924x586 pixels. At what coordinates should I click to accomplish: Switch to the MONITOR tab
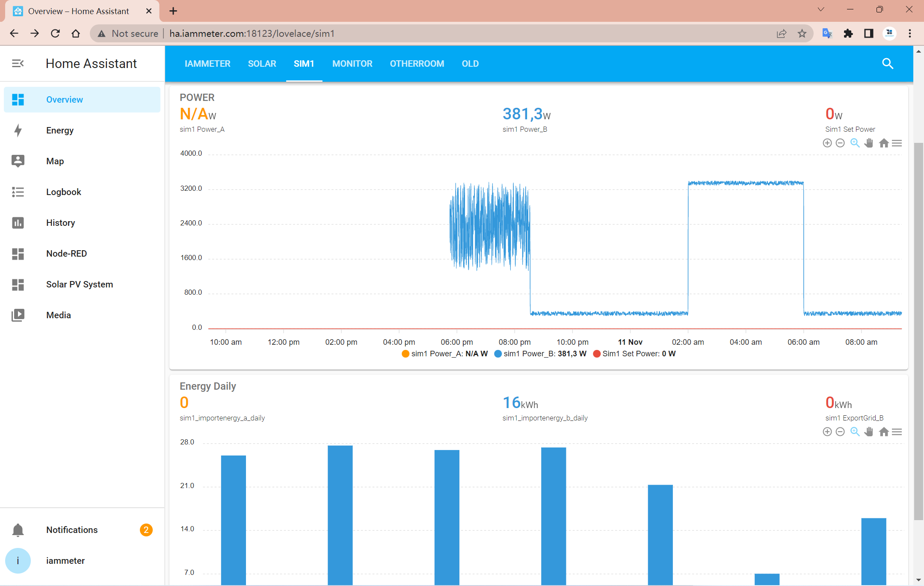(352, 64)
